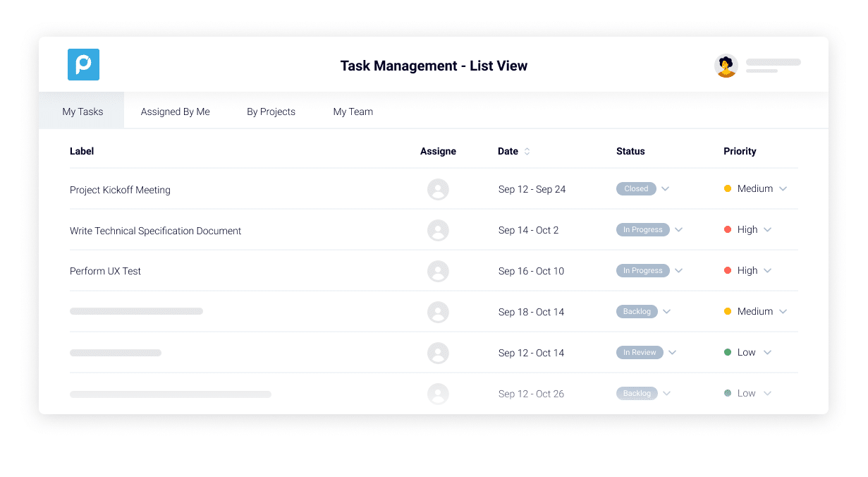Expand High priority dropdown for Technical Specification row
Viewport: 868px width, 477px height.
(x=768, y=230)
